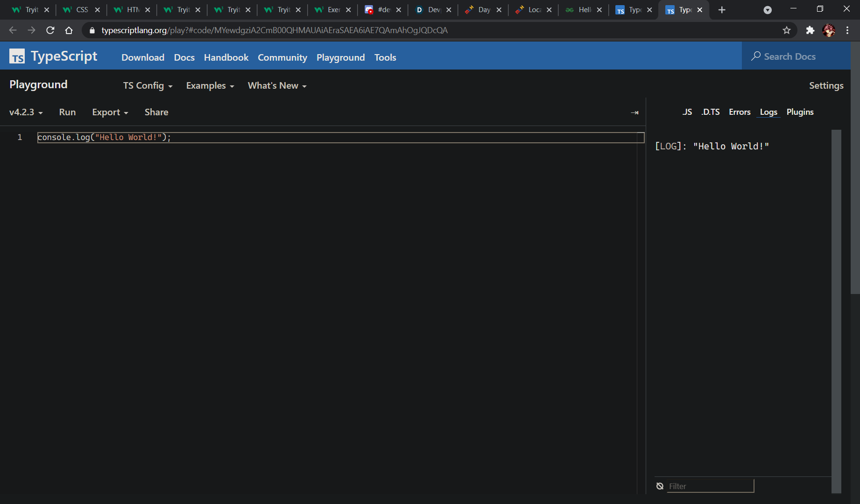This screenshot has height=504, width=860.
Task: Open the browser extensions puzzle icon
Action: click(810, 30)
